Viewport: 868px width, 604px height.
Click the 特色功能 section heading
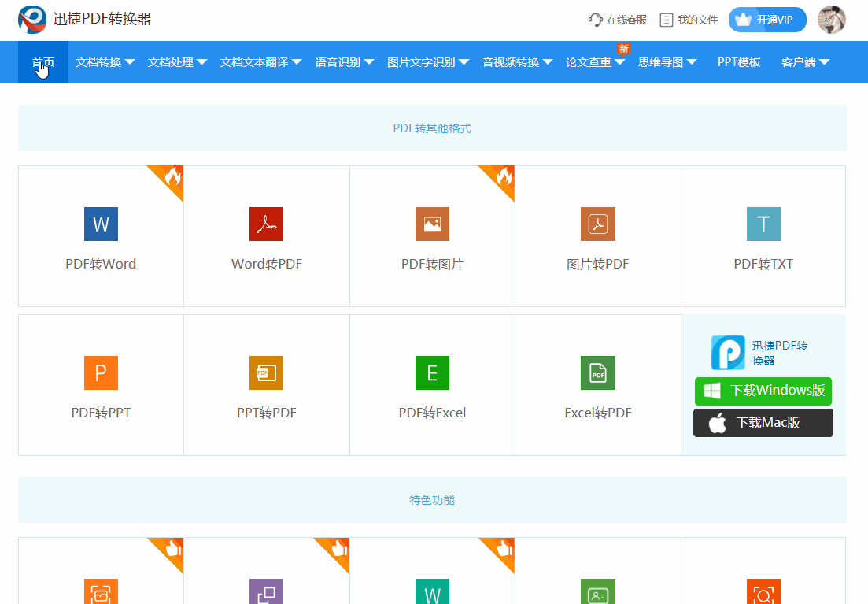click(432, 500)
